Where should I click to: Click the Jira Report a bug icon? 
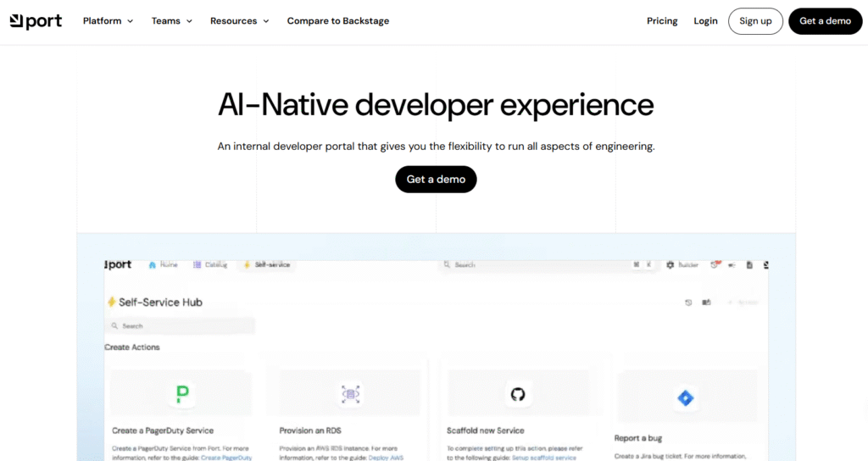[686, 398]
